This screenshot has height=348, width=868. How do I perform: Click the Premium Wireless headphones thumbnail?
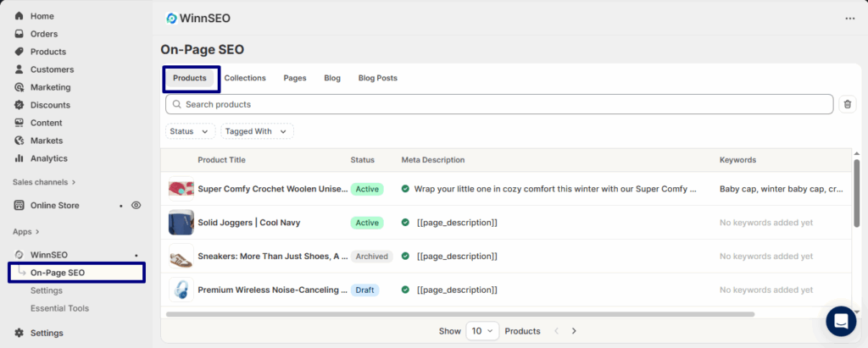pyautogui.click(x=181, y=290)
